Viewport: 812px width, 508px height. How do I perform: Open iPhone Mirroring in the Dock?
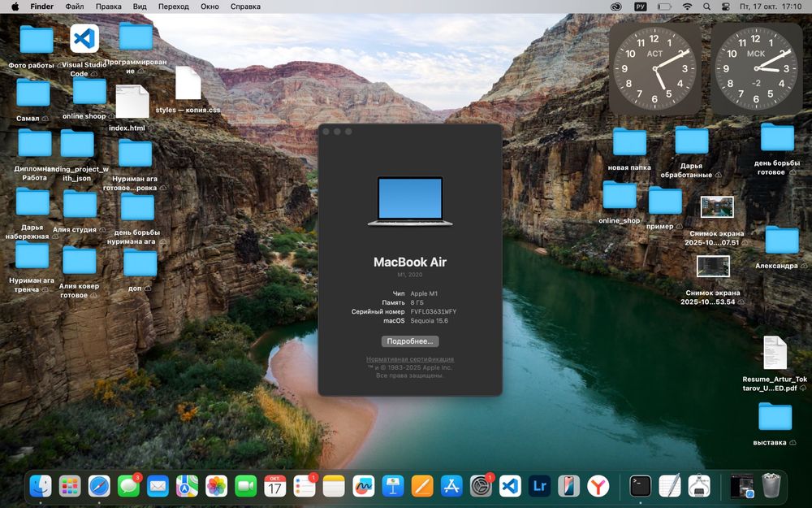(x=568, y=486)
